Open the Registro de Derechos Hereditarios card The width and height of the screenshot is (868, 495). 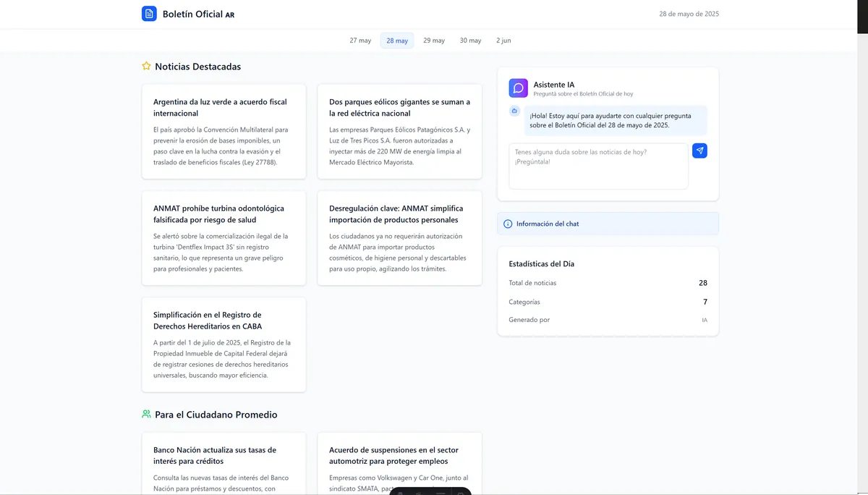click(x=224, y=344)
